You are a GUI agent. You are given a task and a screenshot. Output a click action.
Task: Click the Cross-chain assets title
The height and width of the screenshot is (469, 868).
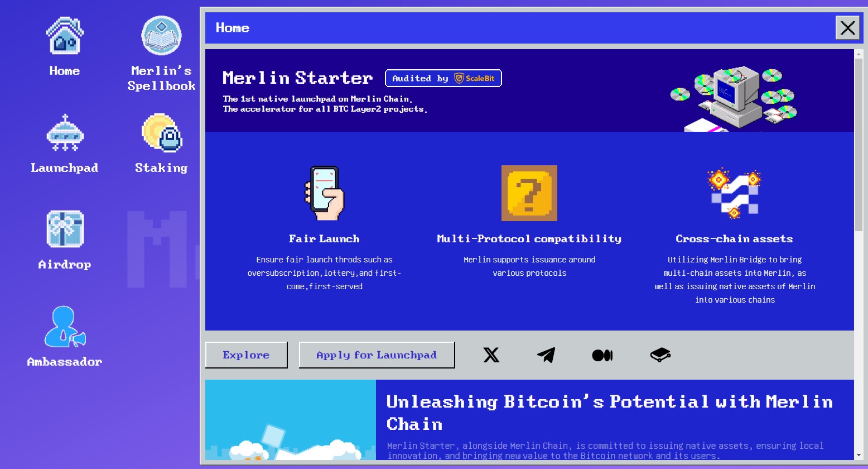tap(734, 239)
